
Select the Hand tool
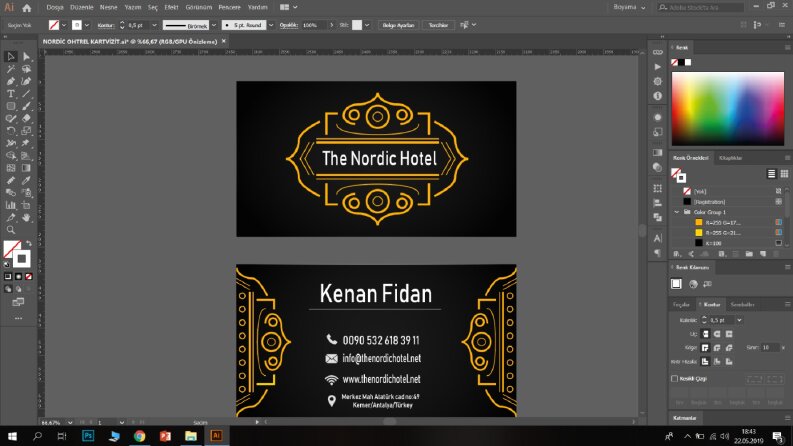[26, 217]
